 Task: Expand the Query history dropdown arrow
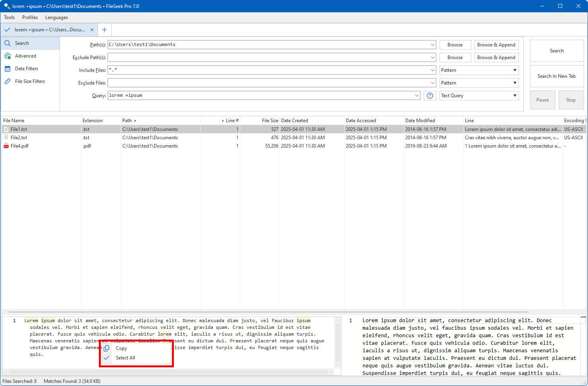click(416, 96)
